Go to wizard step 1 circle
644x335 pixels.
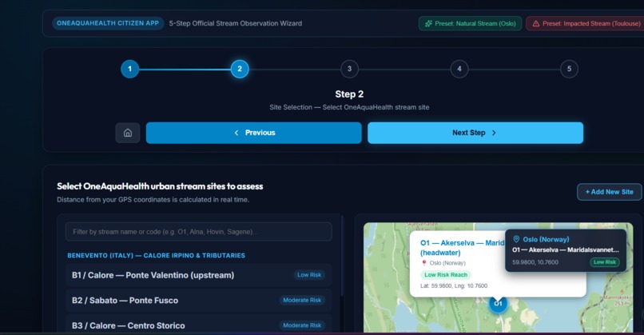coord(129,69)
